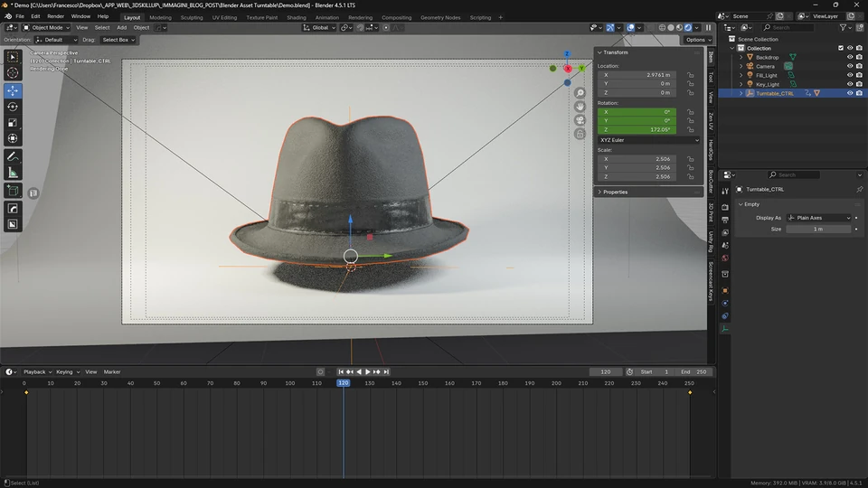
Task: Open Global transform orientation dropdown
Action: [319, 28]
